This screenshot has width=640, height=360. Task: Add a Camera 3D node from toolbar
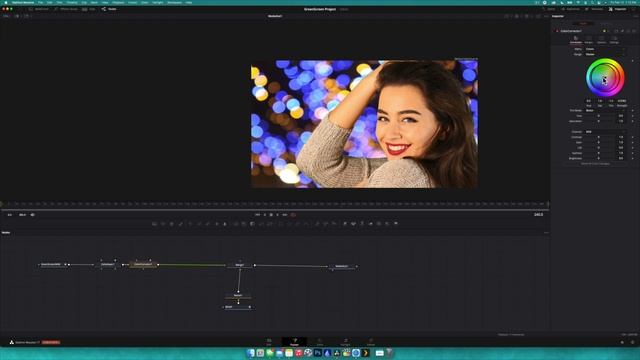(x=379, y=224)
